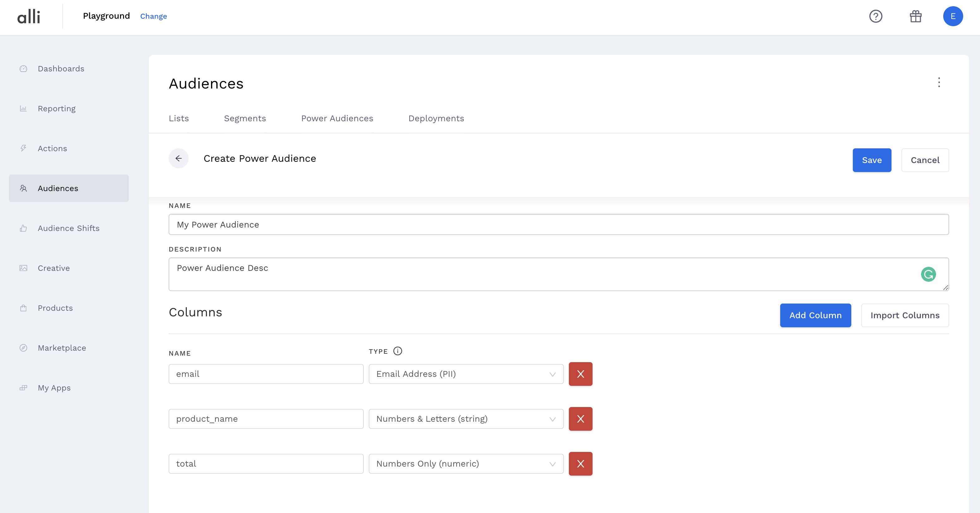Viewport: 980px width, 513px height.
Task: Delete the email column with the red X
Action: tap(580, 374)
